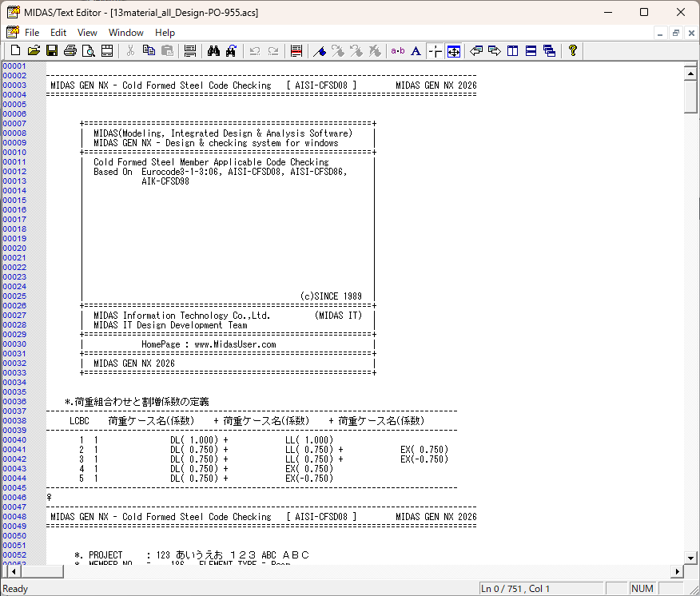
Task: Toggle the four-arrow fit window icon
Action: tap(454, 51)
